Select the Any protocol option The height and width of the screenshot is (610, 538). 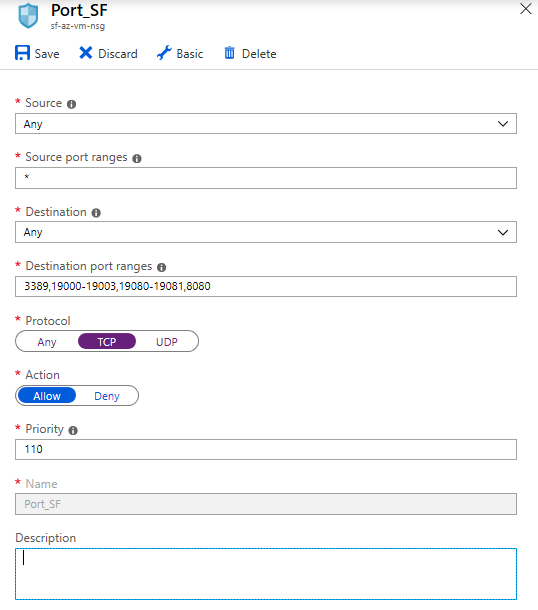(x=47, y=342)
